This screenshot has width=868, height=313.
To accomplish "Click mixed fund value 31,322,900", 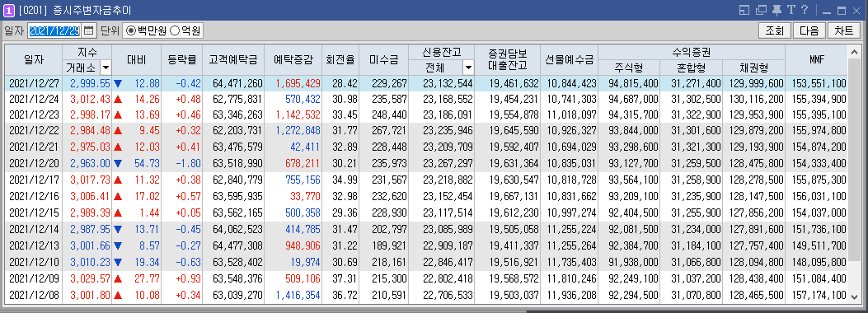I will (x=696, y=114).
